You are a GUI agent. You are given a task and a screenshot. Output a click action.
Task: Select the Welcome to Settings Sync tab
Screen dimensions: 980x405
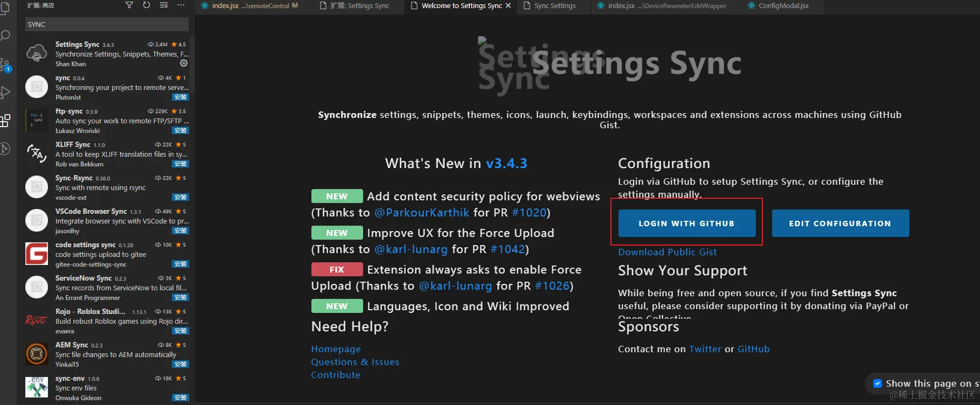click(461, 6)
